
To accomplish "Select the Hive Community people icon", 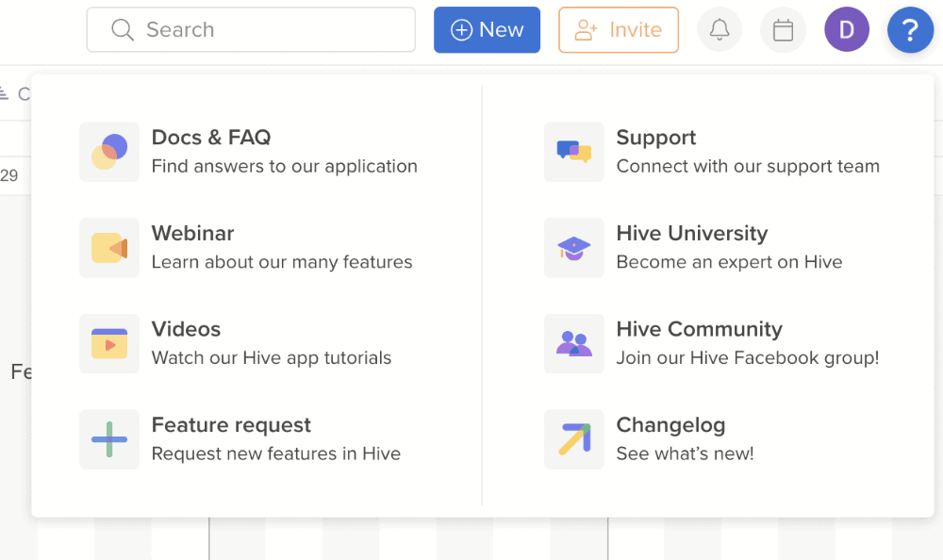I will 573,343.
